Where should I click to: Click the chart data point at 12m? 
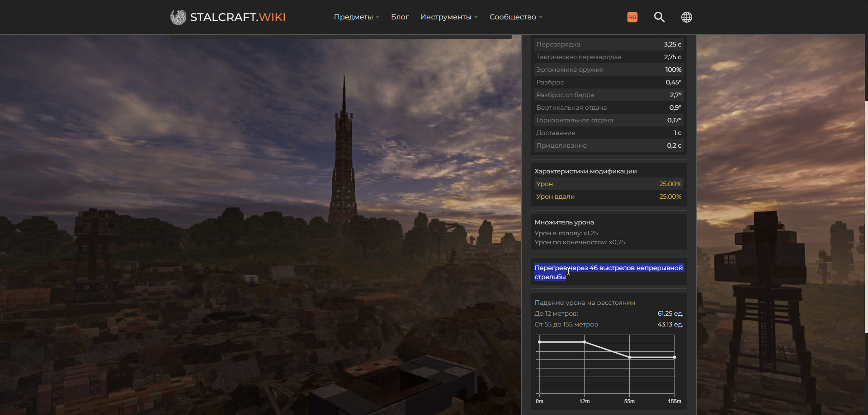coord(585,342)
